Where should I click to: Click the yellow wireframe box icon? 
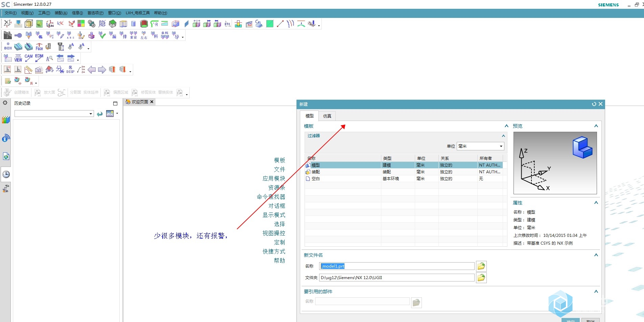pyautogui.click(x=29, y=24)
